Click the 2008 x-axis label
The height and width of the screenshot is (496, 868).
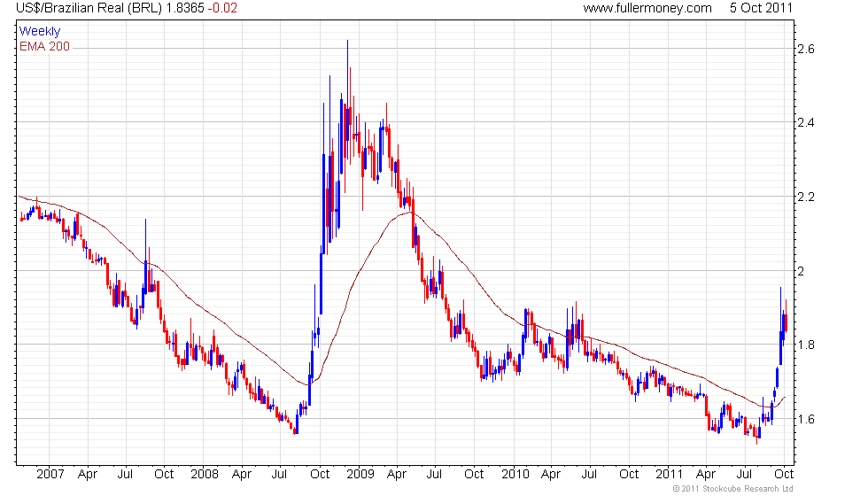205,474
